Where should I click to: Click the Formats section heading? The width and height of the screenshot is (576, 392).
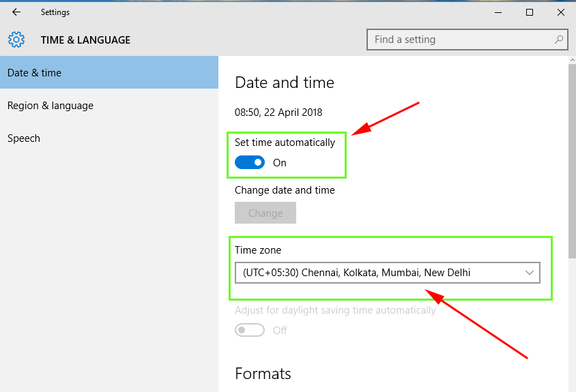click(x=263, y=374)
